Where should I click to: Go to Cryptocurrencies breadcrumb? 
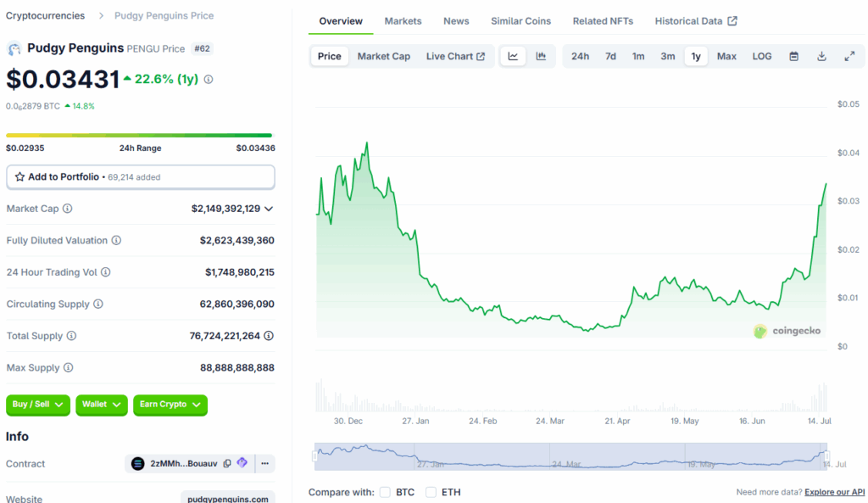pos(46,15)
